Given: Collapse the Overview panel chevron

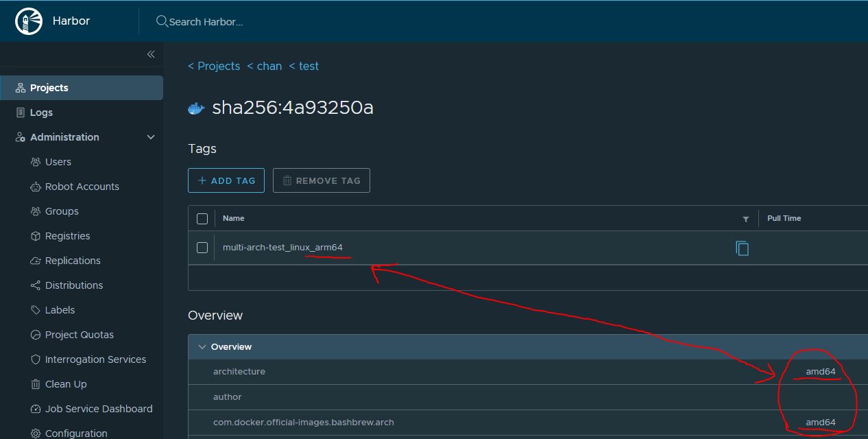Looking at the screenshot, I should [202, 347].
